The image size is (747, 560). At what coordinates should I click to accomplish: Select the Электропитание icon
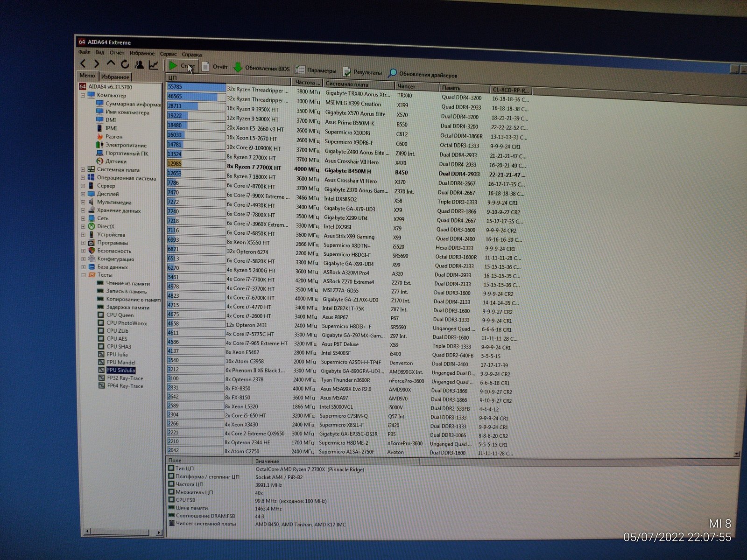[x=99, y=145]
